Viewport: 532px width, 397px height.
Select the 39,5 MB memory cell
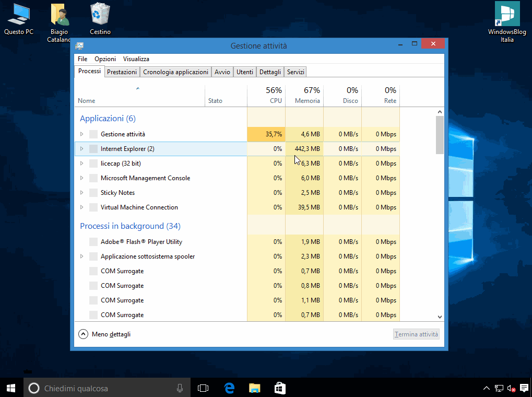[x=304, y=207]
